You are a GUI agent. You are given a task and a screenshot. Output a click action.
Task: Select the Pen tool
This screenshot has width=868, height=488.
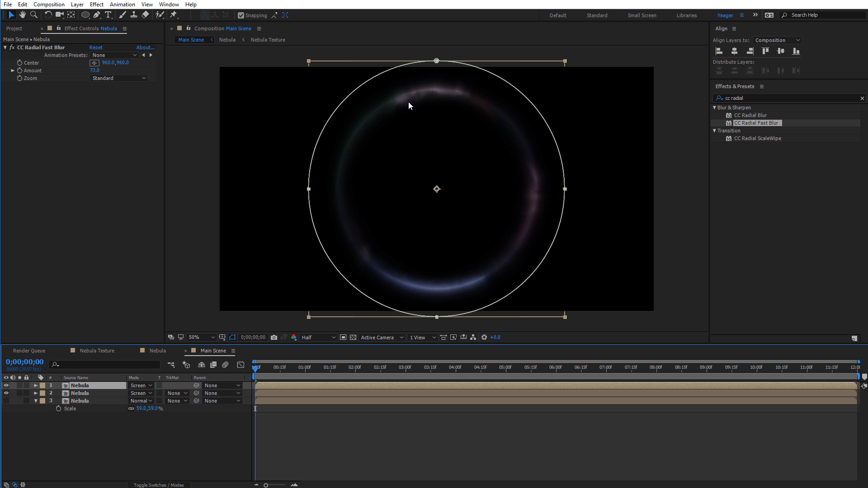coord(97,15)
